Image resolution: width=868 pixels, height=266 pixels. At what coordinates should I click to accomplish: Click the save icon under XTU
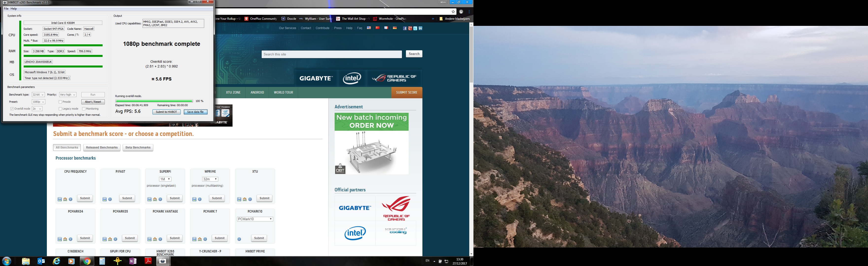pyautogui.click(x=239, y=199)
